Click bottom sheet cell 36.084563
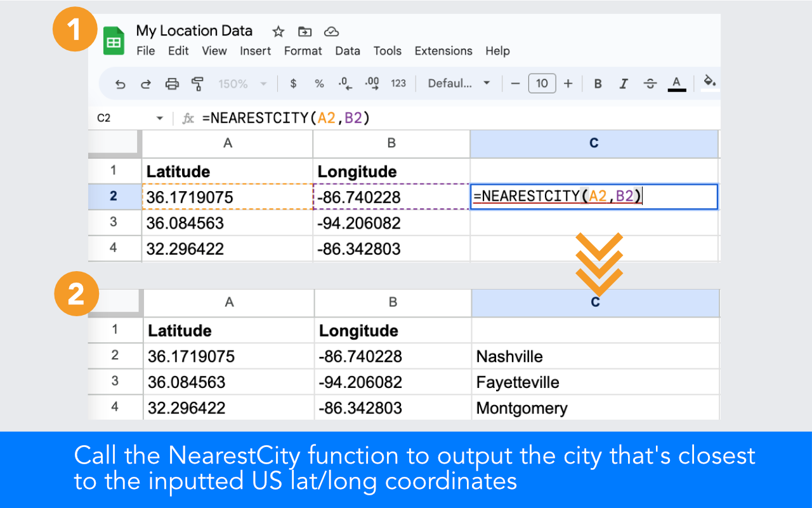Image resolution: width=812 pixels, height=508 pixels. tap(229, 382)
